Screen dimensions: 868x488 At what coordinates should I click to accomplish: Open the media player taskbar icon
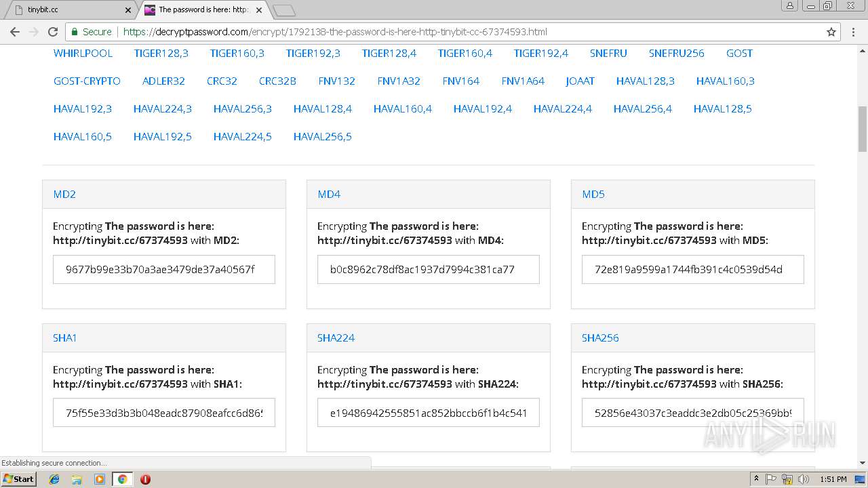[100, 479]
